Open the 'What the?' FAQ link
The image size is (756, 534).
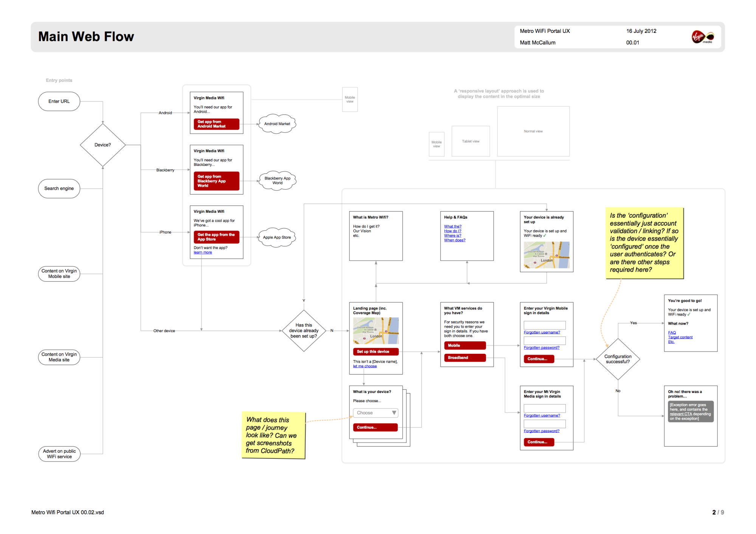pyautogui.click(x=452, y=227)
